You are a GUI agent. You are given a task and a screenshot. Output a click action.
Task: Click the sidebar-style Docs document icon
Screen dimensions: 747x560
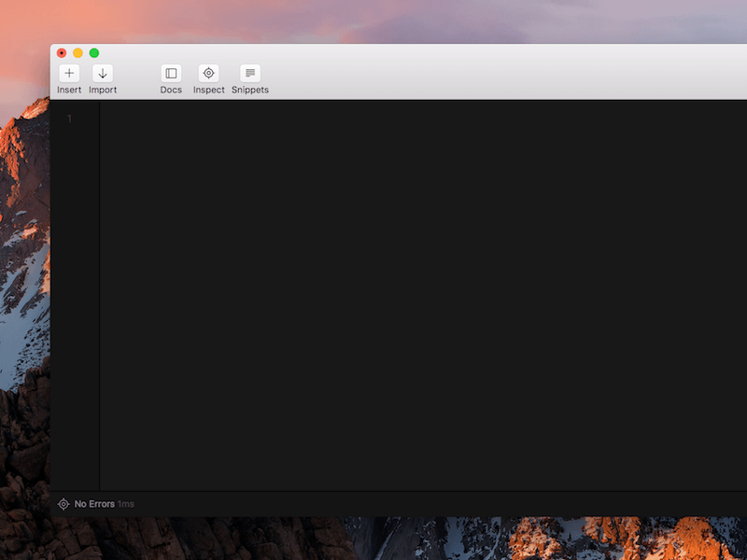pos(170,73)
